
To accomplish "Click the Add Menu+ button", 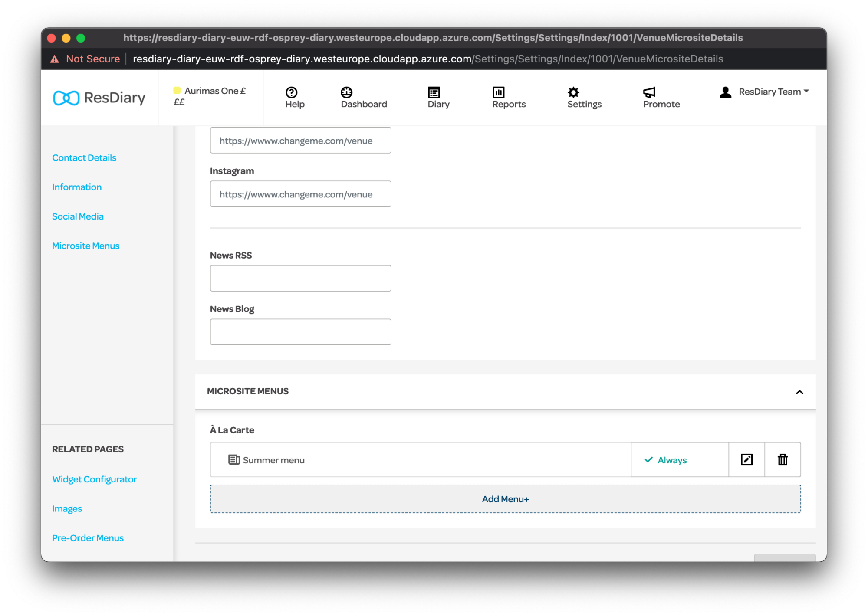I will [505, 499].
